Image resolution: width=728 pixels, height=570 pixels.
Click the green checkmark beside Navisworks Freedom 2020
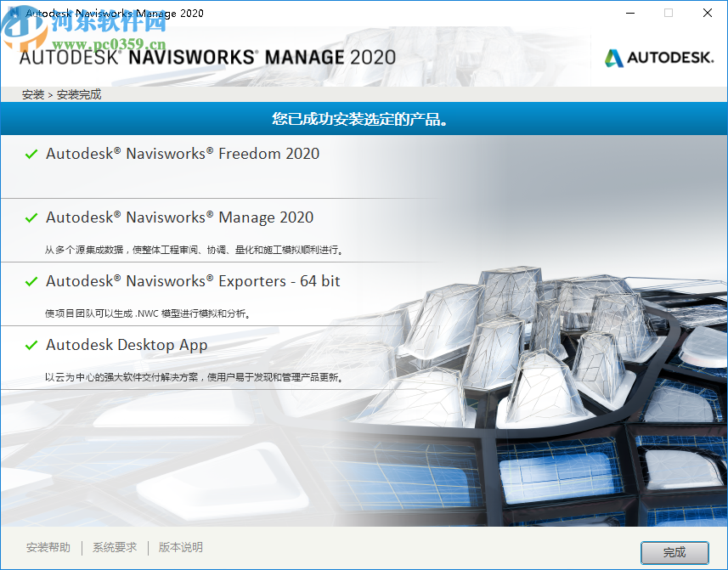(x=31, y=155)
